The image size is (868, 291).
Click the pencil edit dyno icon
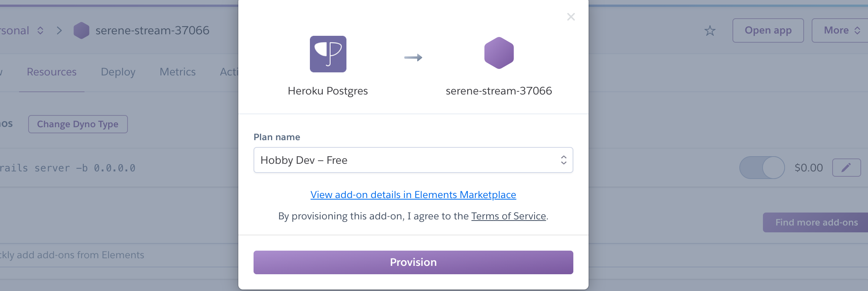[x=846, y=168]
